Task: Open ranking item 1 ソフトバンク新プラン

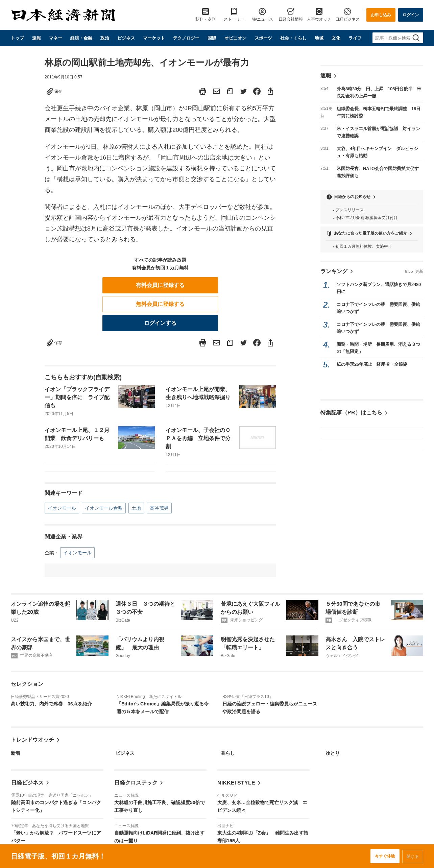Action: click(379, 288)
